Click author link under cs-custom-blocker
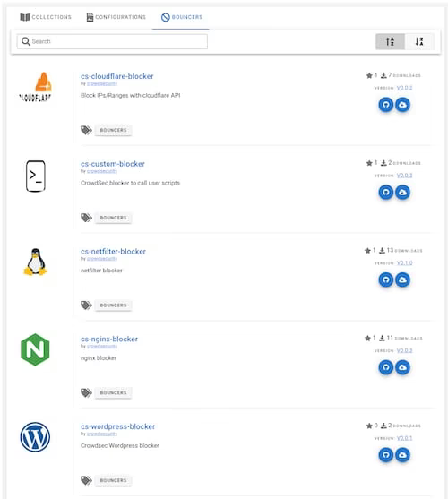Screen dimensions: 448x499 (x=102, y=171)
